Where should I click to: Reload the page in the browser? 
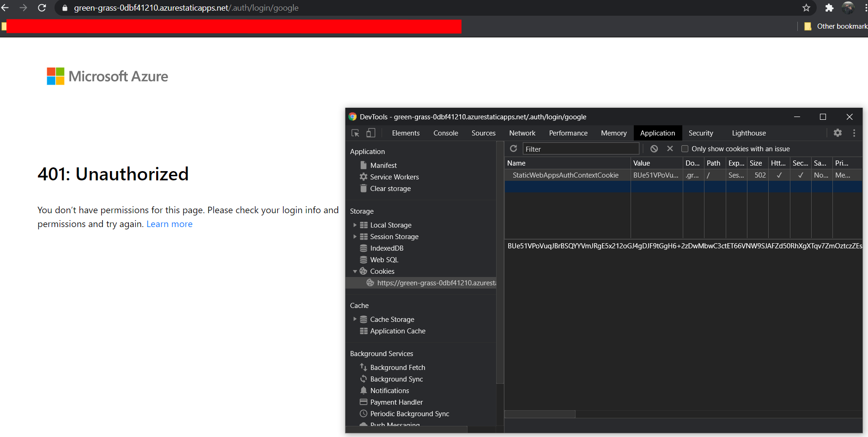pyautogui.click(x=42, y=8)
